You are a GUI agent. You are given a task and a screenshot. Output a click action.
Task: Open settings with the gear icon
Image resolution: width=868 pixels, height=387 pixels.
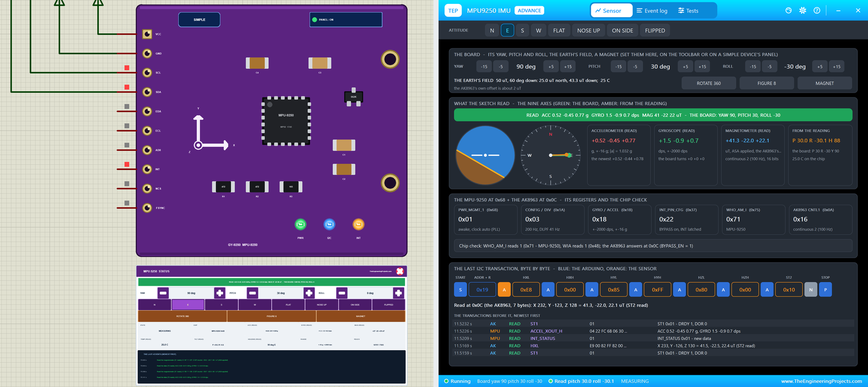pos(802,11)
